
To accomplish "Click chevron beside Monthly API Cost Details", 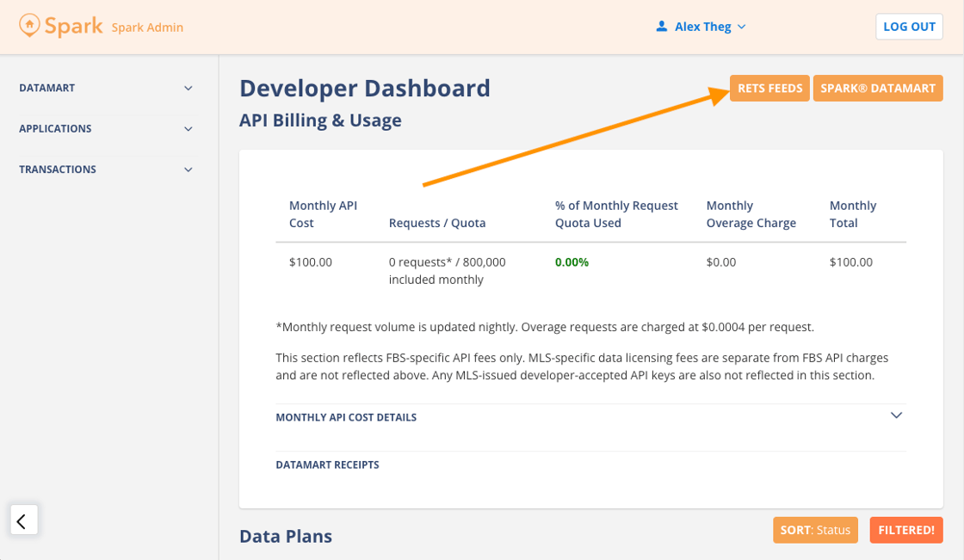I will click(x=896, y=415).
